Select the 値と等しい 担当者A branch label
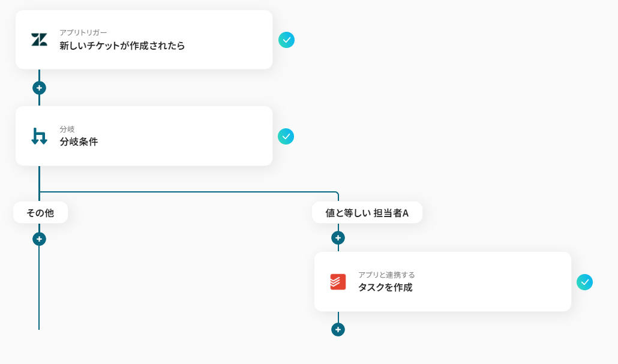Viewport: 618px width, 364px height. coord(367,212)
